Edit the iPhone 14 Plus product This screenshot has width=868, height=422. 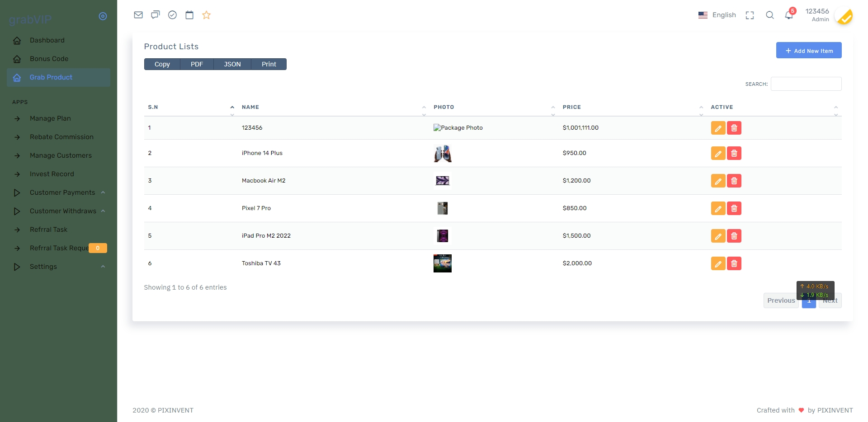click(x=718, y=154)
